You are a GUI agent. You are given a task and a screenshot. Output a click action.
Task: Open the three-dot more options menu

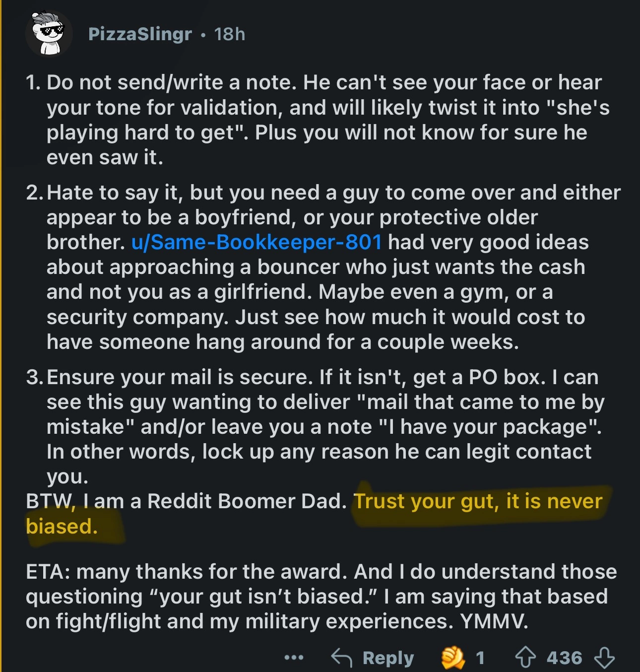pyautogui.click(x=294, y=658)
